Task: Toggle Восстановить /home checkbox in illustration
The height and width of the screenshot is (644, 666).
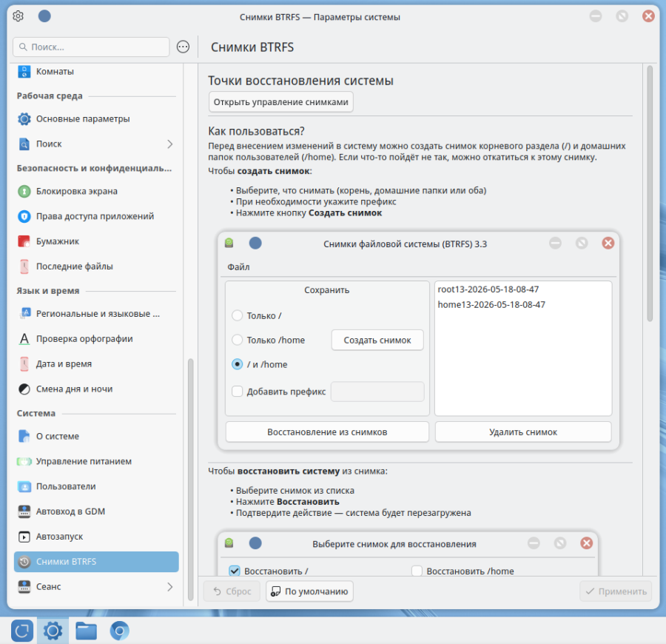Action: click(417, 571)
